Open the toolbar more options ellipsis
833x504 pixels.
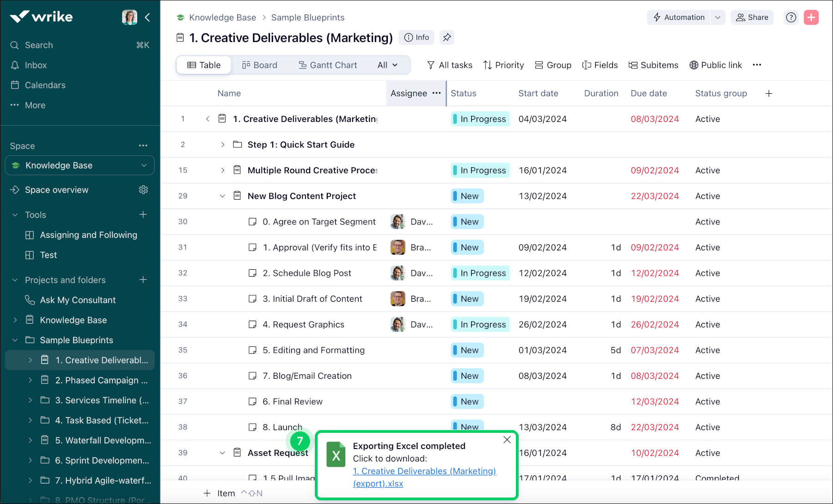pos(757,65)
